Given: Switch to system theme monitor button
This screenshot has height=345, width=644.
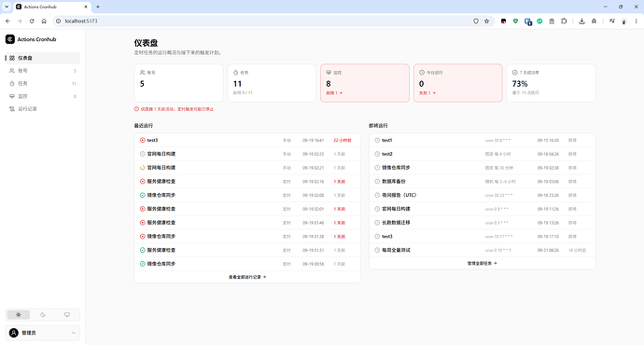Looking at the screenshot, I should [x=67, y=314].
